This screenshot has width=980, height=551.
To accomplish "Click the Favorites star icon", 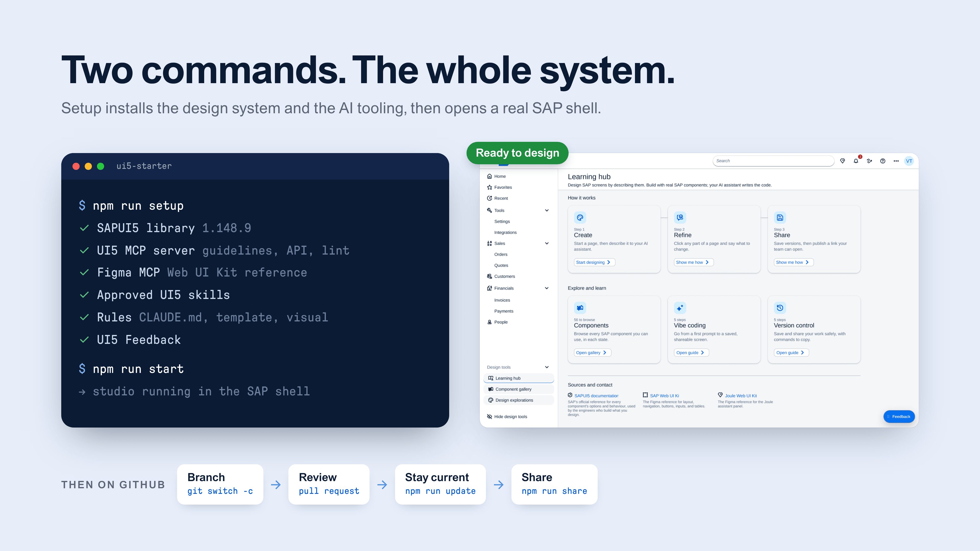I will [490, 187].
